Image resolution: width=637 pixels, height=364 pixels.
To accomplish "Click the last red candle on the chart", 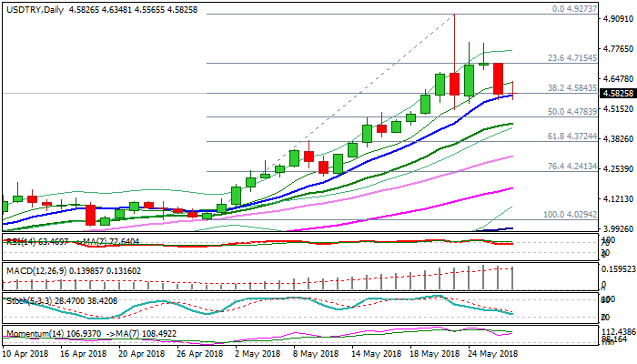I will (x=499, y=78).
